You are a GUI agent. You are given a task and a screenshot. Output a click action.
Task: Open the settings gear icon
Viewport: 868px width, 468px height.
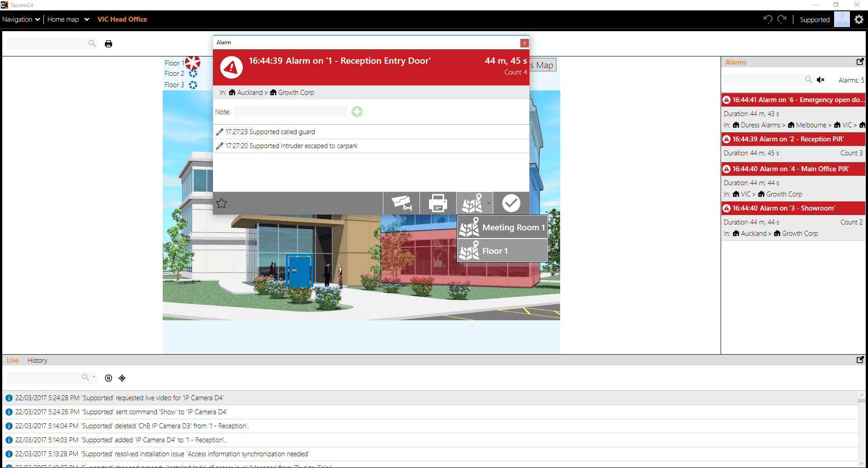point(859,19)
